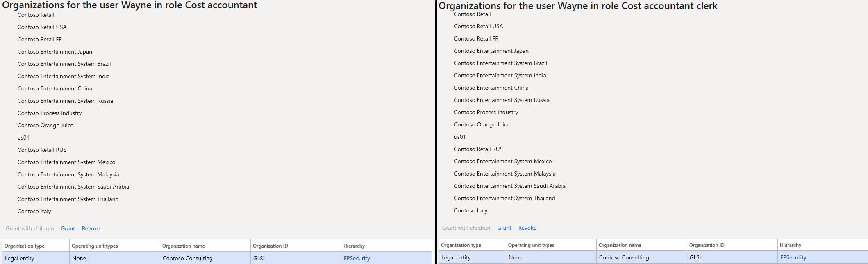The height and width of the screenshot is (264, 868).
Task: Select Contoso Process Industry in Cost accountant panel
Action: pyautogui.click(x=50, y=113)
